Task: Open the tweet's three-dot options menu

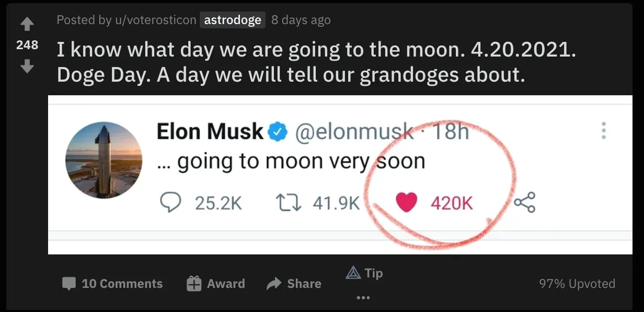Action: pyautogui.click(x=603, y=131)
